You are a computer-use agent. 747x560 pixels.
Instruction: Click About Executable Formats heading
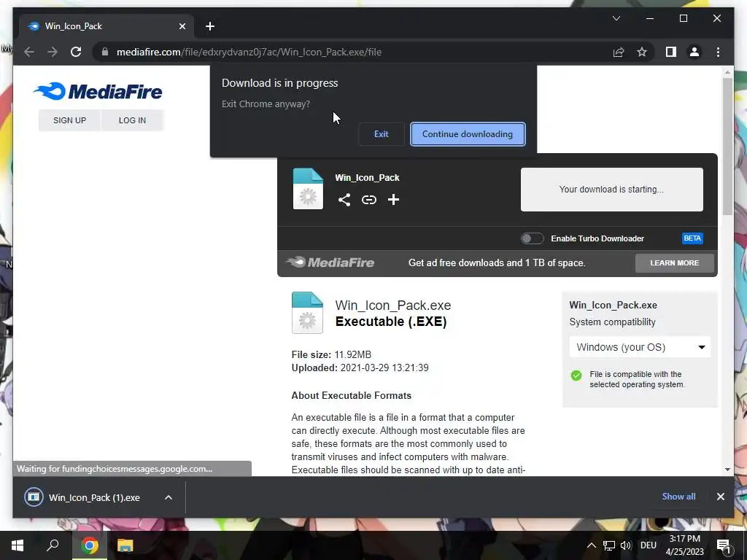point(351,396)
